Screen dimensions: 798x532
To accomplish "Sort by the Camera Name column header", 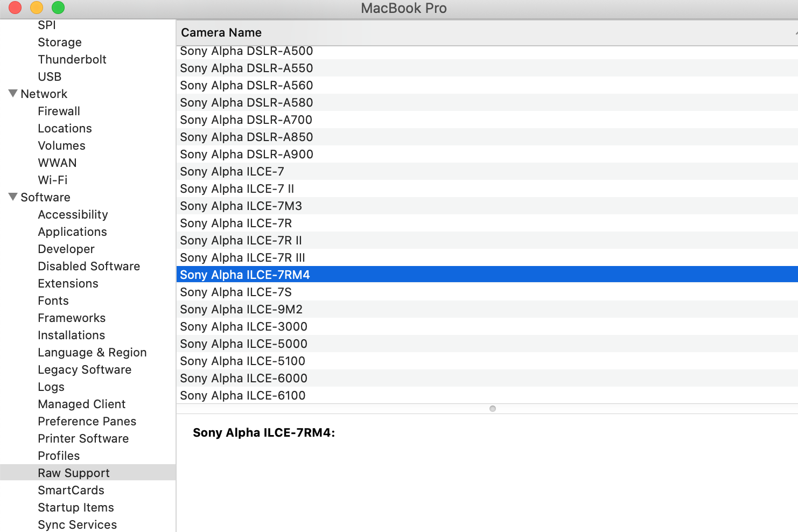I will click(x=487, y=33).
